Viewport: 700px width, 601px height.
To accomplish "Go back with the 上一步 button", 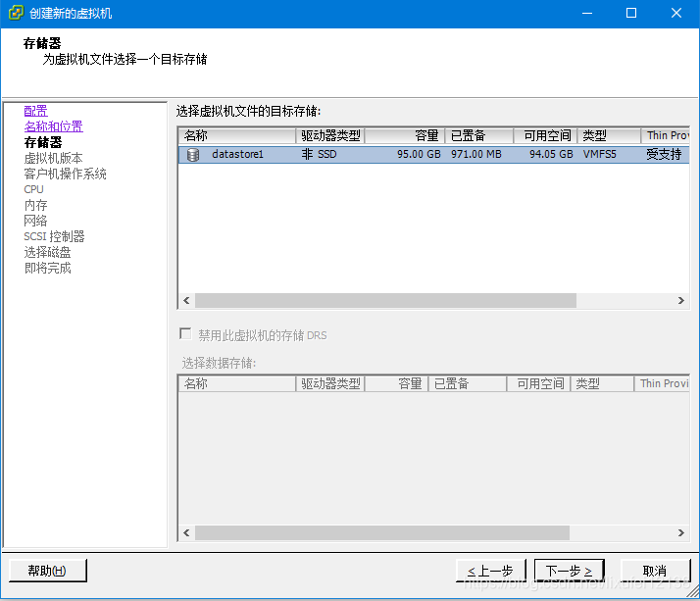I will coord(490,571).
